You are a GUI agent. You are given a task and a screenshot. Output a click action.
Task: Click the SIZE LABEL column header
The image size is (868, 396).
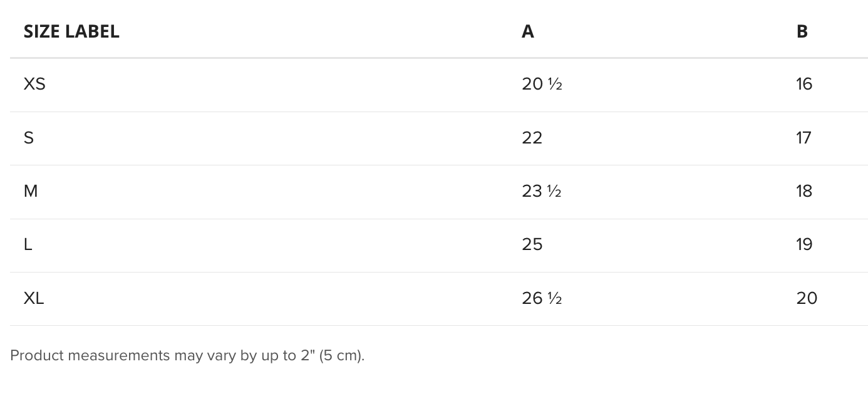point(71,31)
